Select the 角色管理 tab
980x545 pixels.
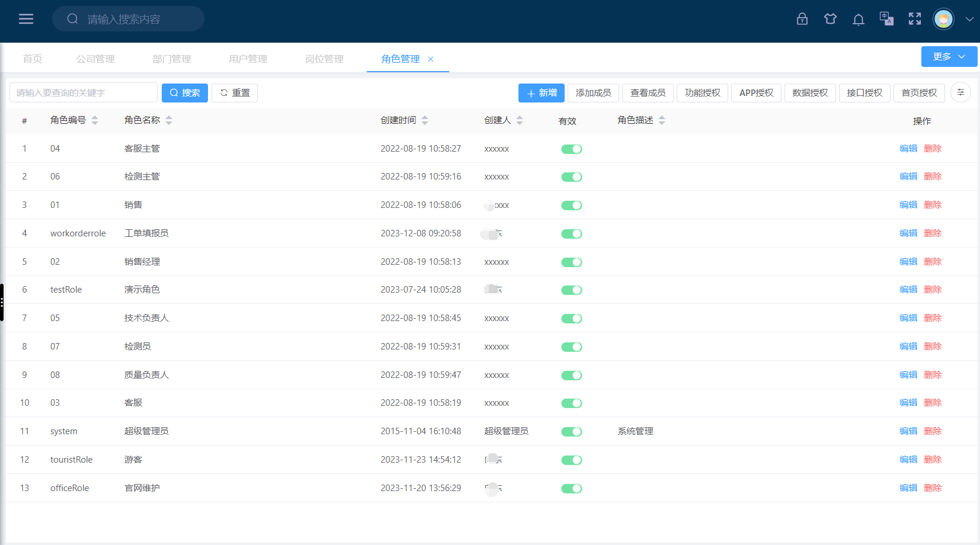pyautogui.click(x=401, y=59)
